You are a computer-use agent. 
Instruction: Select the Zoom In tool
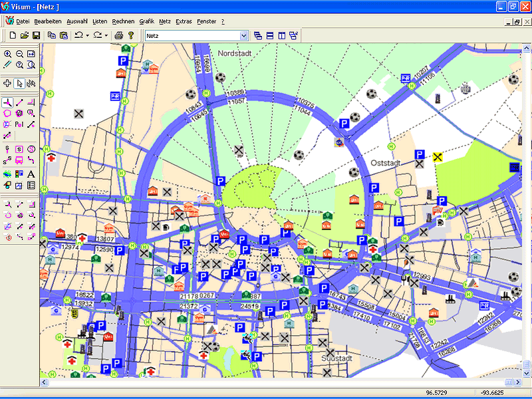point(7,54)
